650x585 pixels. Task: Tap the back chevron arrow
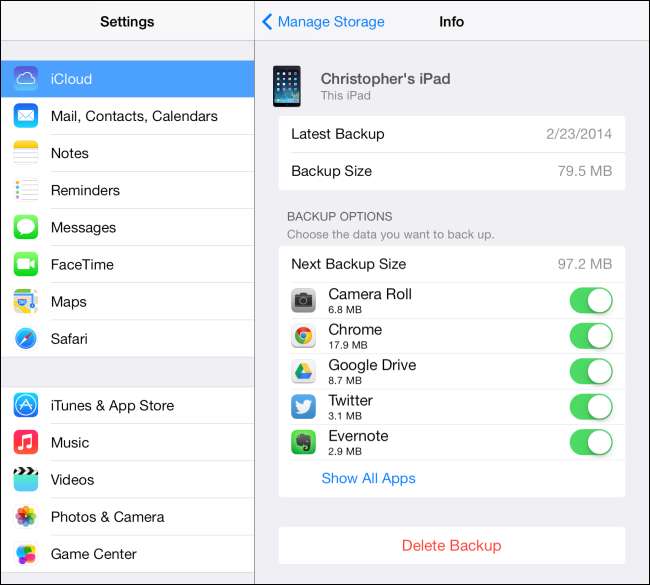tap(267, 22)
